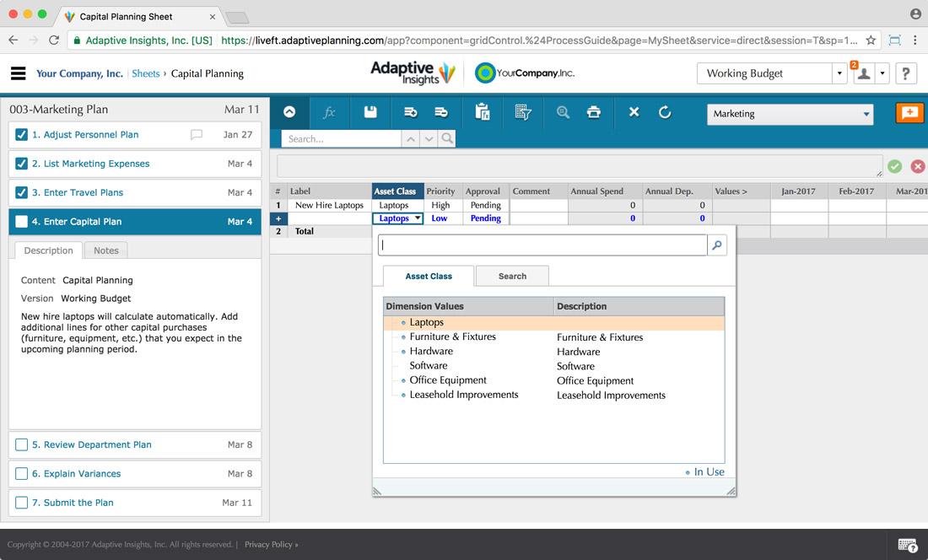Click the Sheets breadcrumb link
Image resolution: width=928 pixels, height=560 pixels.
146,74
